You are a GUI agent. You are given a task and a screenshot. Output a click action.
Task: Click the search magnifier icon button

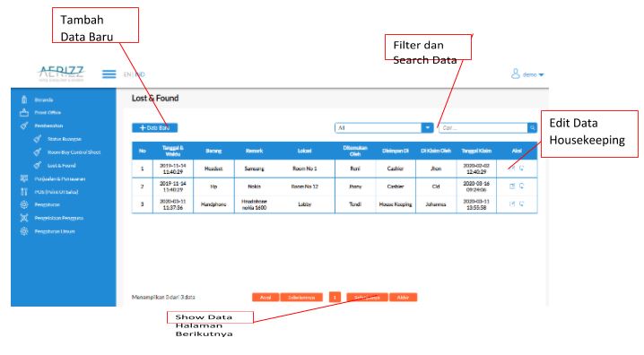pyautogui.click(x=532, y=128)
